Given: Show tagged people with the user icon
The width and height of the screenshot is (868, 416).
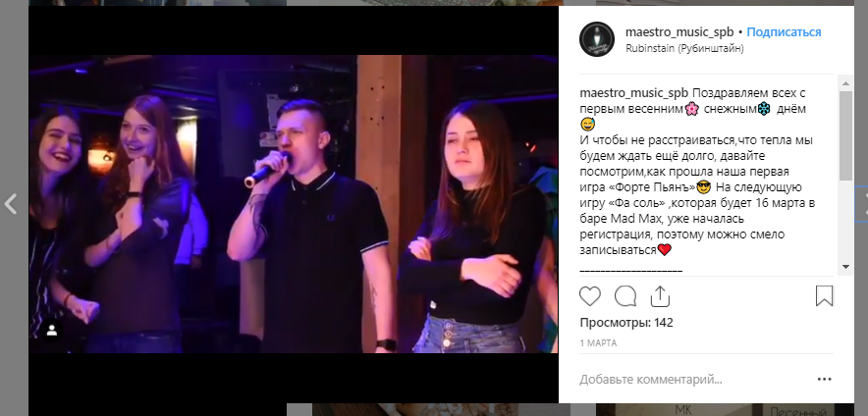Looking at the screenshot, I should pyautogui.click(x=51, y=331).
